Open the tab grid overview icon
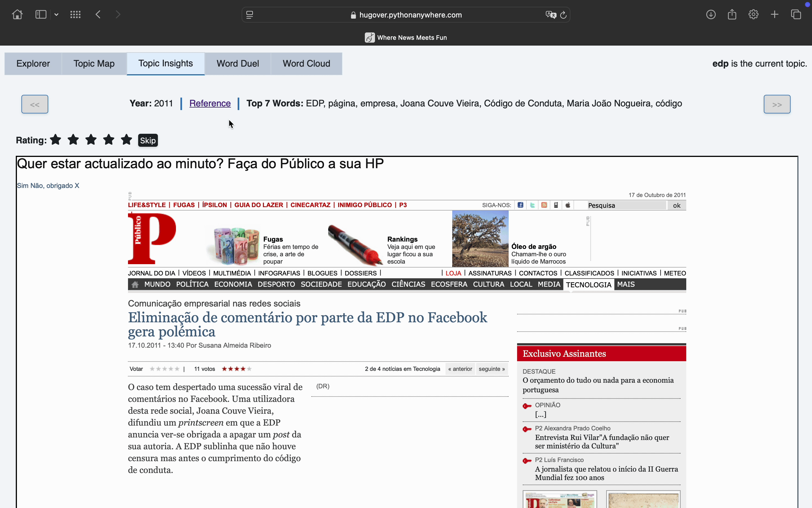 pyautogui.click(x=75, y=14)
